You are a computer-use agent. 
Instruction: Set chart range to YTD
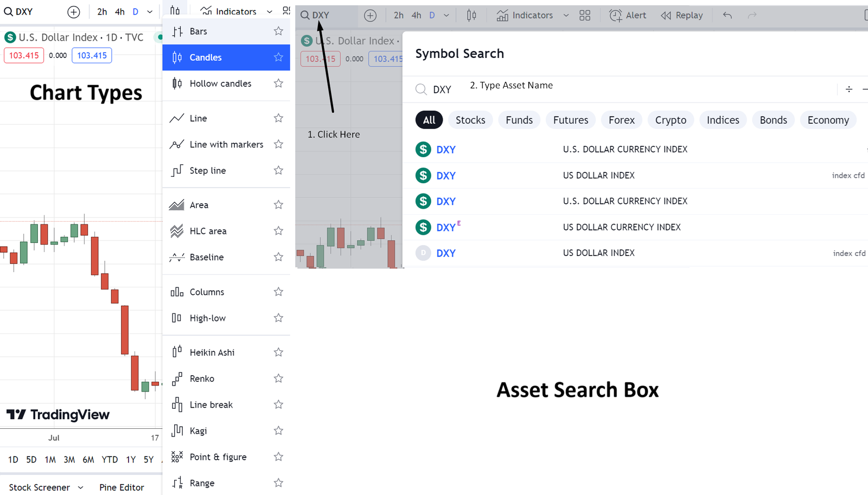(110, 460)
